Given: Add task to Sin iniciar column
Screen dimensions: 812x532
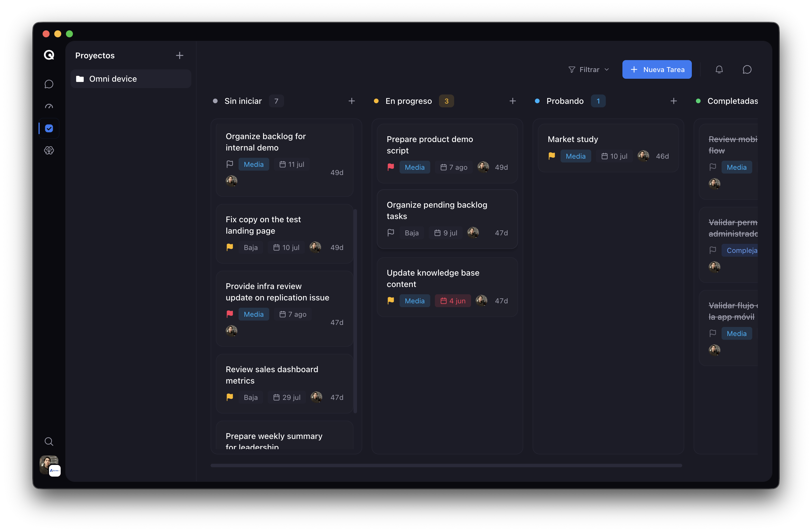Looking at the screenshot, I should click(x=351, y=101).
